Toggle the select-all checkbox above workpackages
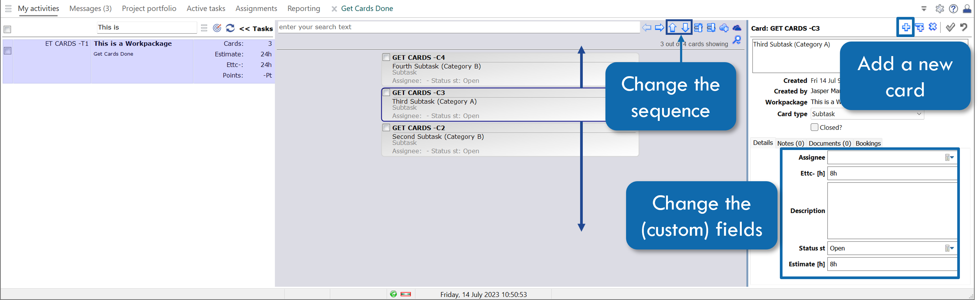 tap(7, 29)
